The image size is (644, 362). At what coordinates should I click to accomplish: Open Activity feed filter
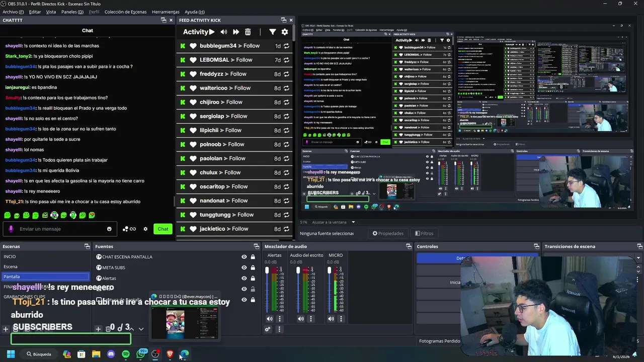click(x=273, y=32)
